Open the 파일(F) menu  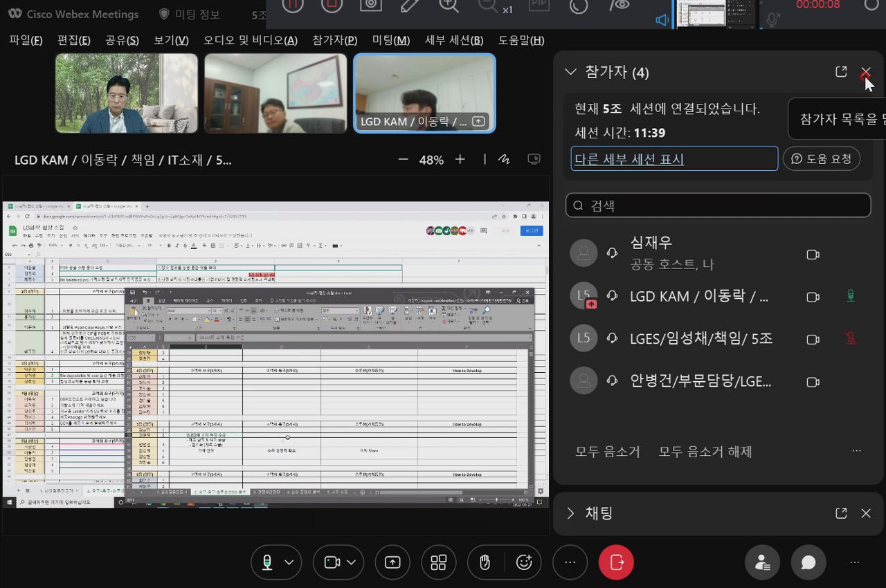(26, 40)
